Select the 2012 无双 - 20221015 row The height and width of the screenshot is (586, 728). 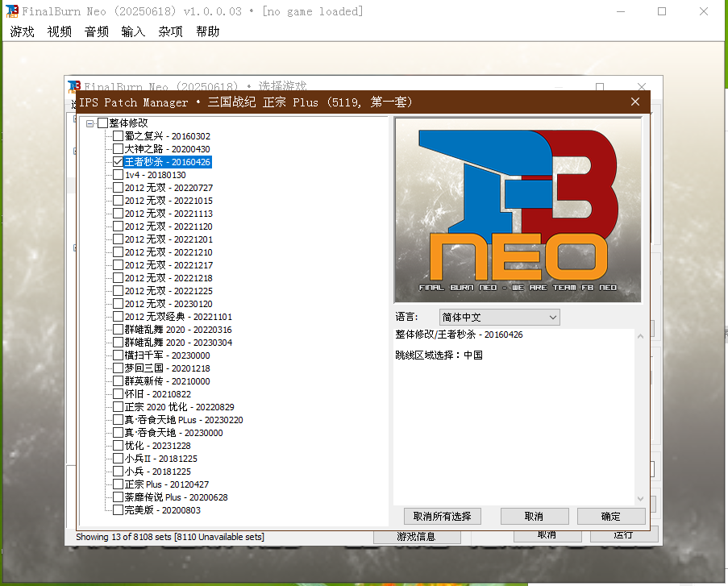[168, 201]
